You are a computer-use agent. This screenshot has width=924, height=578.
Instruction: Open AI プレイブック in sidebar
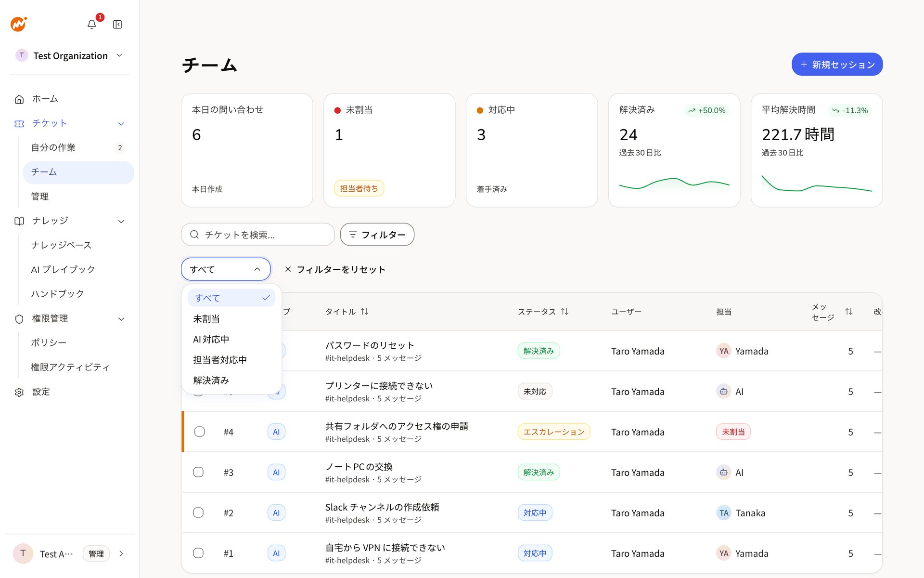78,270
